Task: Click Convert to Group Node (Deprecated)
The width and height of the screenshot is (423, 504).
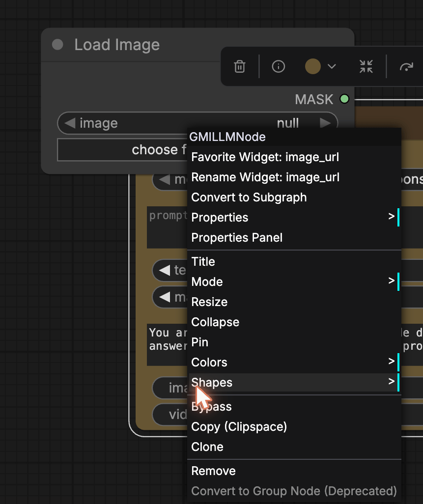Action: tap(294, 491)
